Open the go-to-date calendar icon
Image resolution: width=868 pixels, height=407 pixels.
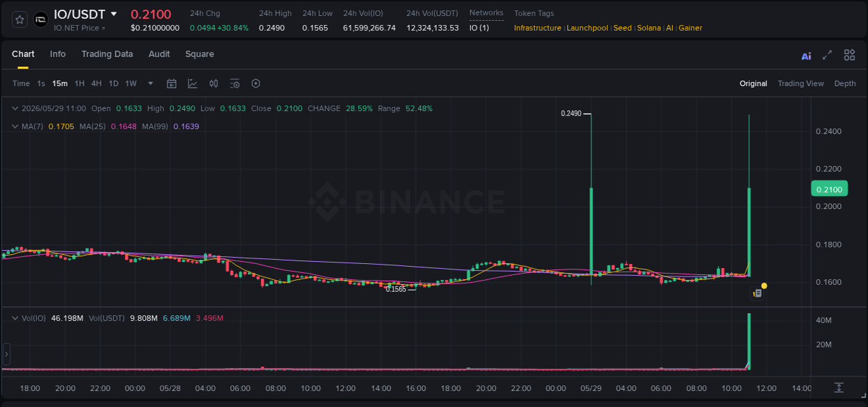(x=172, y=83)
